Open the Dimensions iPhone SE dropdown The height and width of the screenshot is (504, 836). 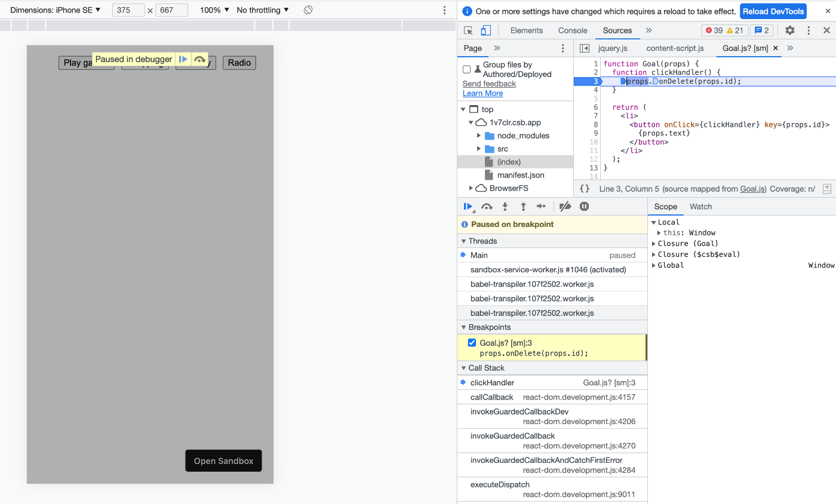56,10
